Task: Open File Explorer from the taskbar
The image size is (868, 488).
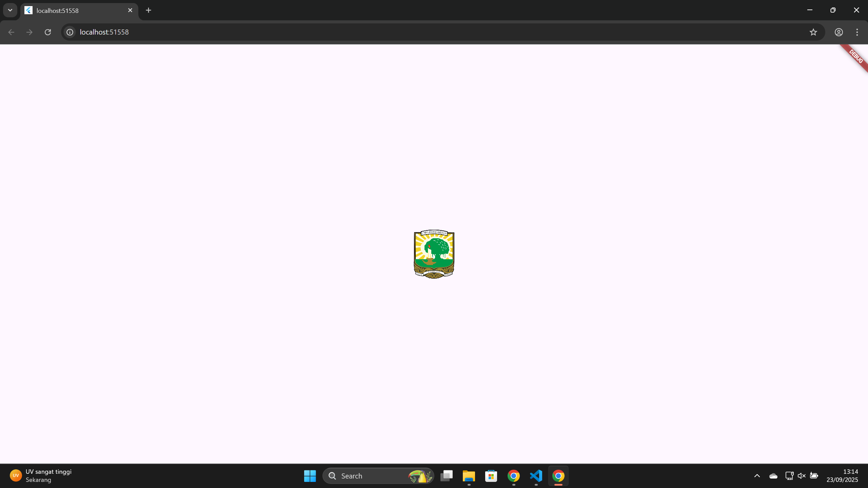Action: (x=469, y=476)
